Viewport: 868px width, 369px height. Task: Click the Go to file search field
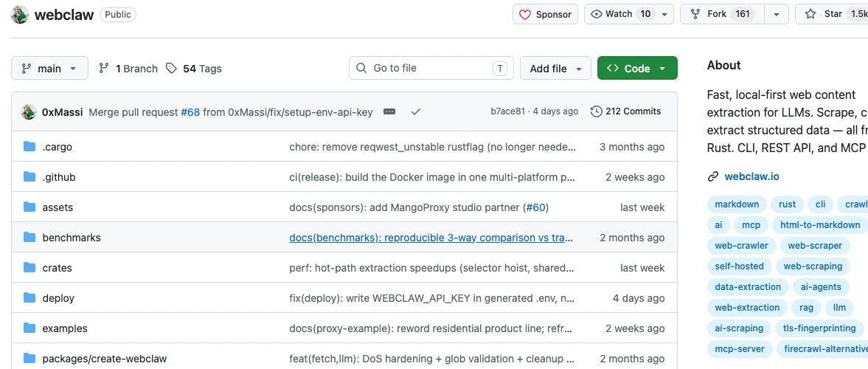[431, 68]
